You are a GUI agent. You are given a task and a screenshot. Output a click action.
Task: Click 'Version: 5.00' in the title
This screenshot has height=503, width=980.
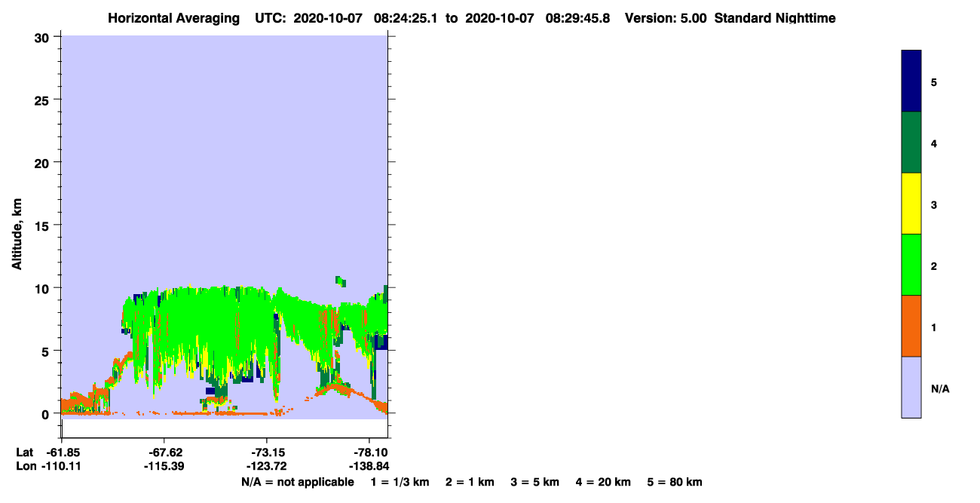pyautogui.click(x=666, y=18)
